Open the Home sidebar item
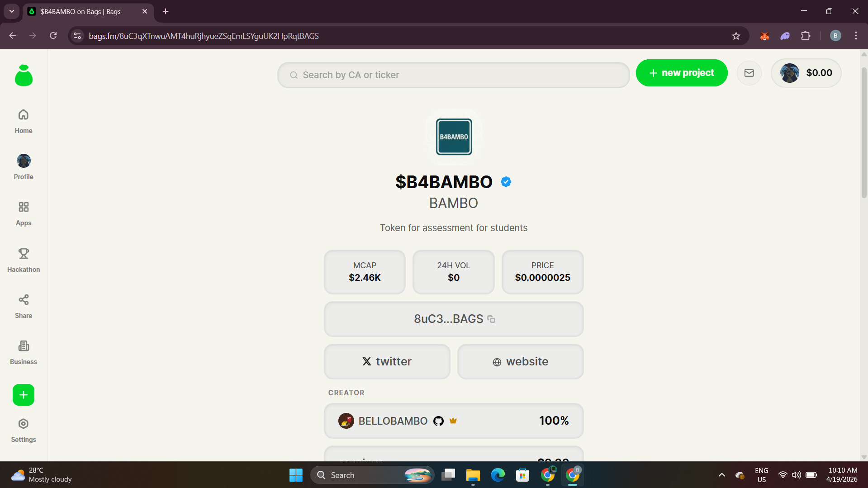 [x=24, y=121]
